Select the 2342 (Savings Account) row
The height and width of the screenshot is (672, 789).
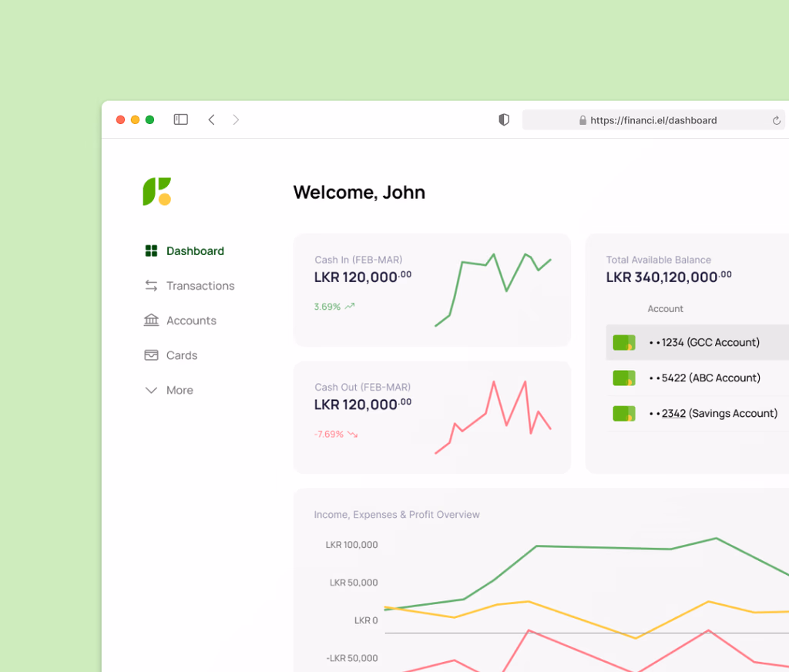click(x=697, y=413)
